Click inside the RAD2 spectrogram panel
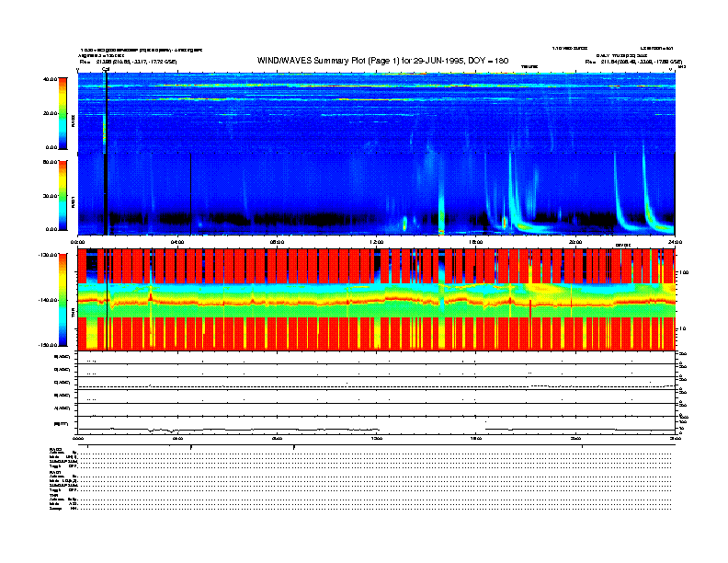 (377, 112)
